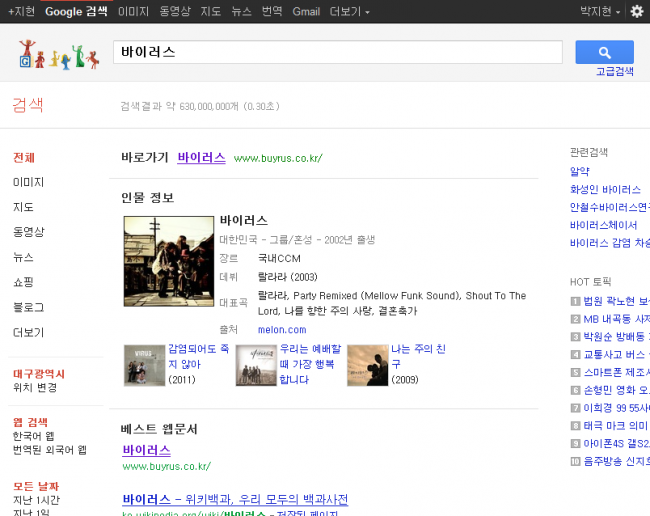Image resolution: width=650 pixels, height=516 pixels.
Task: Expand the 더보기 dropdown in top bar
Action: [x=350, y=11]
